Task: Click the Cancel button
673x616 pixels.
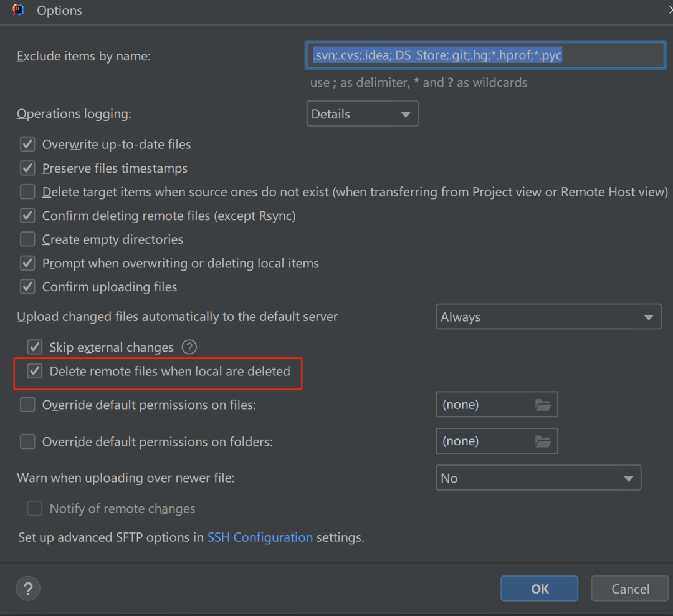Action: (x=630, y=589)
